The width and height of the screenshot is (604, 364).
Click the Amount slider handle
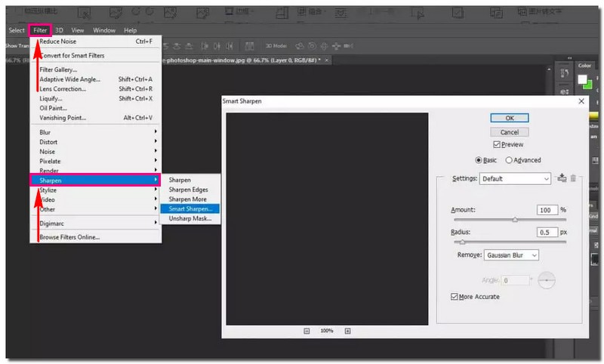click(x=515, y=220)
